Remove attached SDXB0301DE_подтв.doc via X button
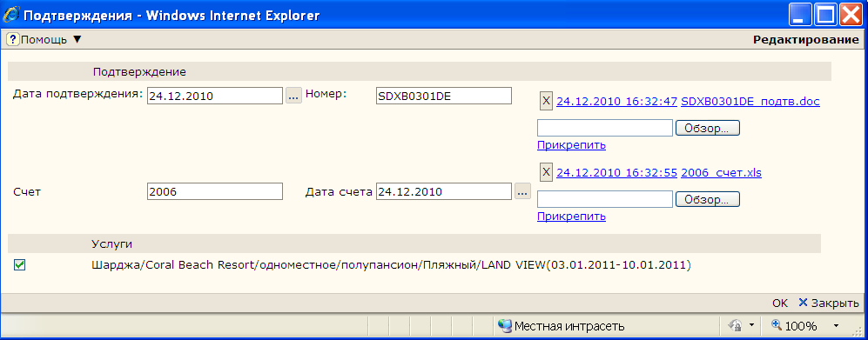Image resolution: width=868 pixels, height=340 pixels. tap(546, 101)
